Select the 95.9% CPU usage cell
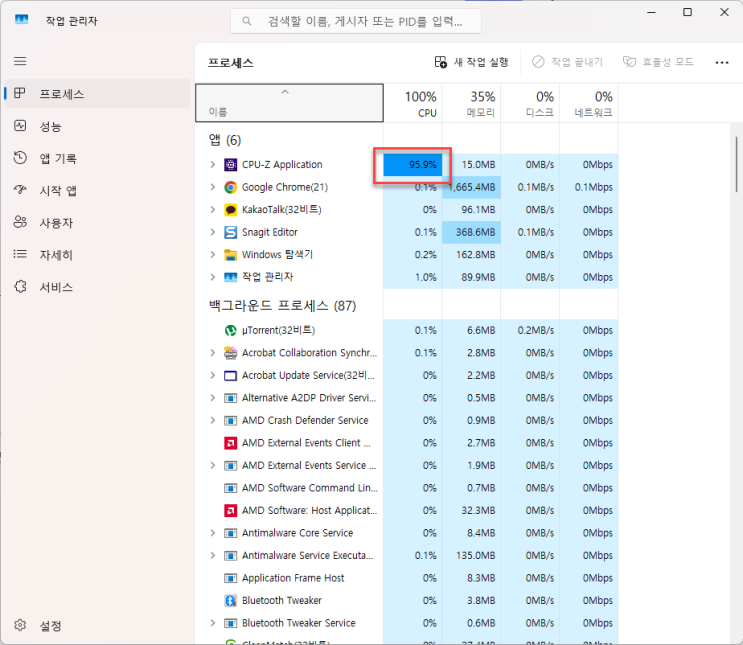This screenshot has width=743, height=645. [413, 164]
